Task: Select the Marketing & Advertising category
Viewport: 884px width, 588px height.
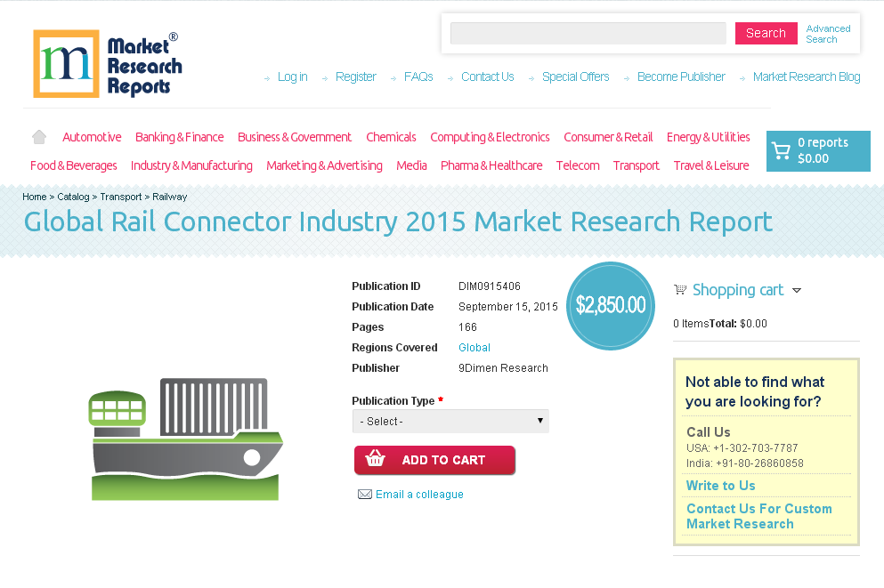Action: coord(324,165)
